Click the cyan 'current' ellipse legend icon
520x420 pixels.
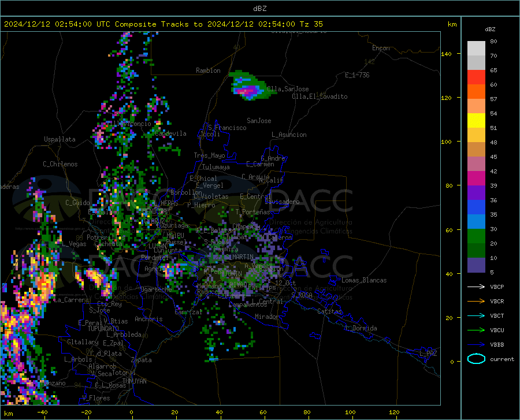476,359
